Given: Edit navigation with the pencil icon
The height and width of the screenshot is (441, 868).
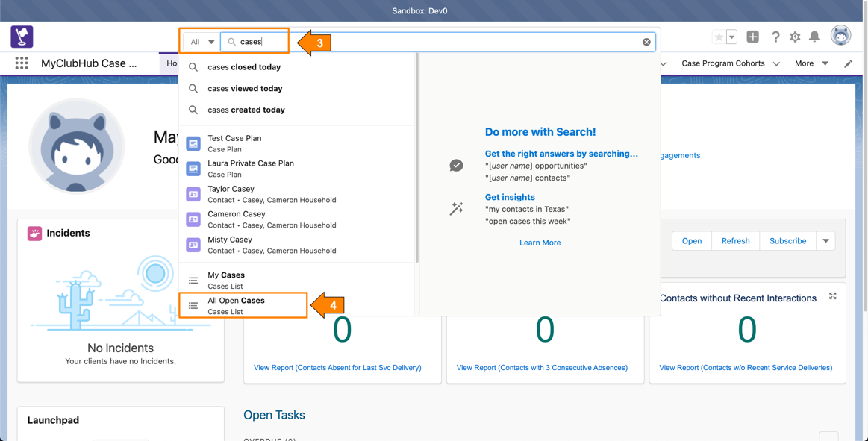Looking at the screenshot, I should (848, 64).
